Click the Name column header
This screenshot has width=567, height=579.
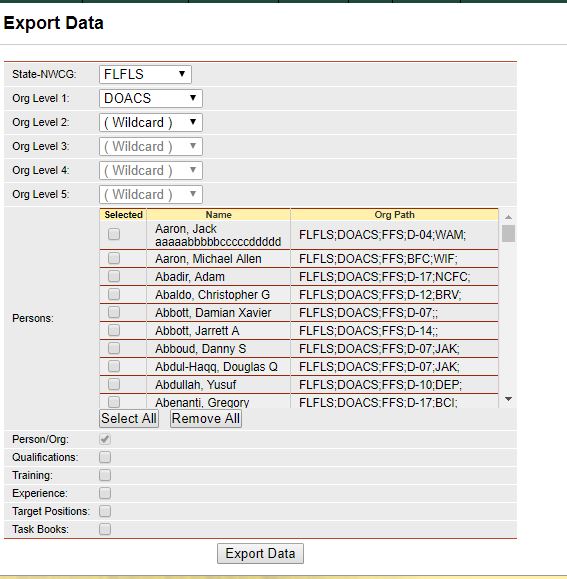[x=219, y=215]
